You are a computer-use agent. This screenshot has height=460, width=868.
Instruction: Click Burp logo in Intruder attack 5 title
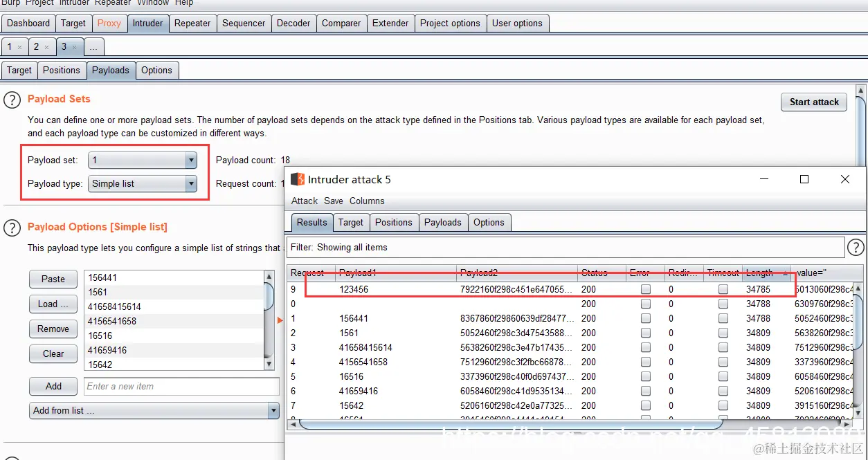[298, 179]
